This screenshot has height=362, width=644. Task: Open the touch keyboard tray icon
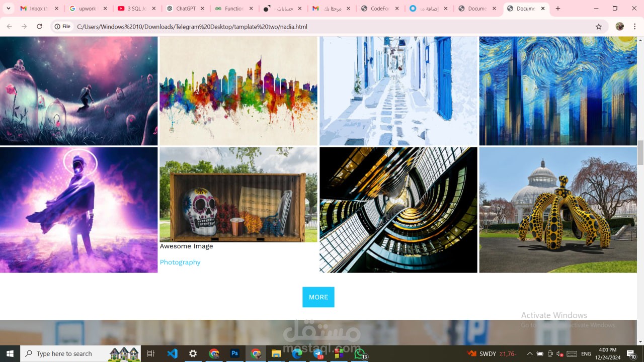[x=572, y=353]
